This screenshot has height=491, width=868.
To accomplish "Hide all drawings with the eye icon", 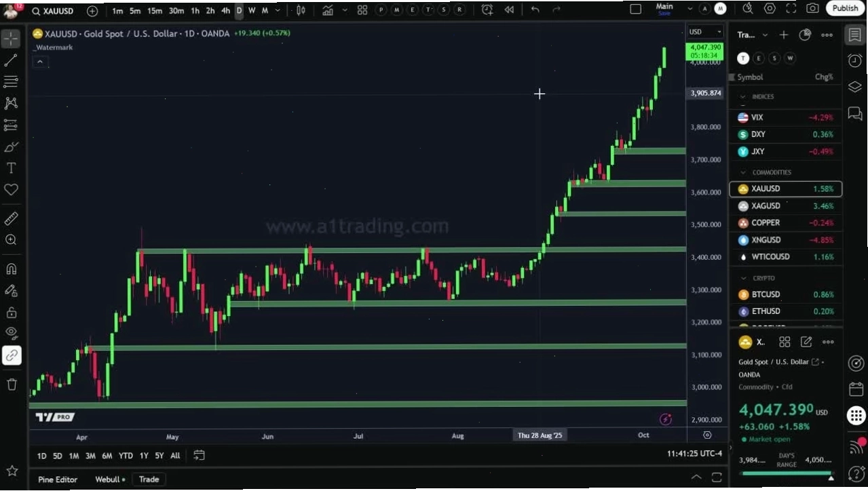I will point(11,333).
